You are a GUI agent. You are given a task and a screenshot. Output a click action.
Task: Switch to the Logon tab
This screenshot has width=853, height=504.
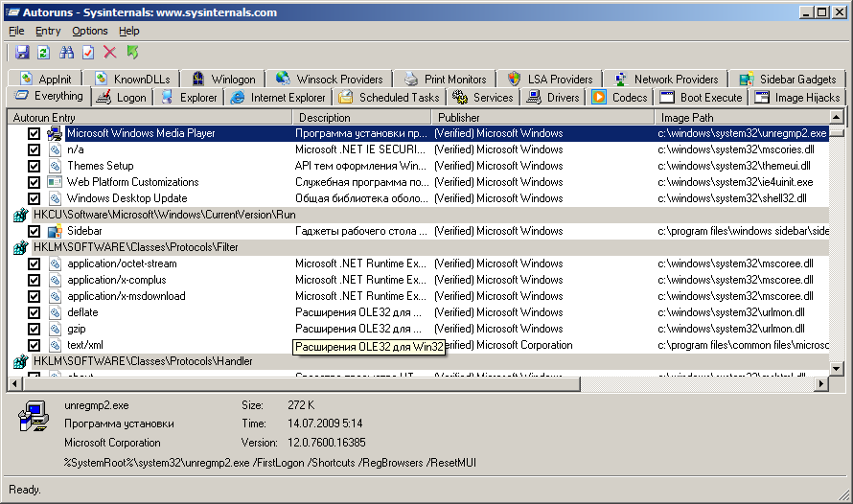click(122, 98)
